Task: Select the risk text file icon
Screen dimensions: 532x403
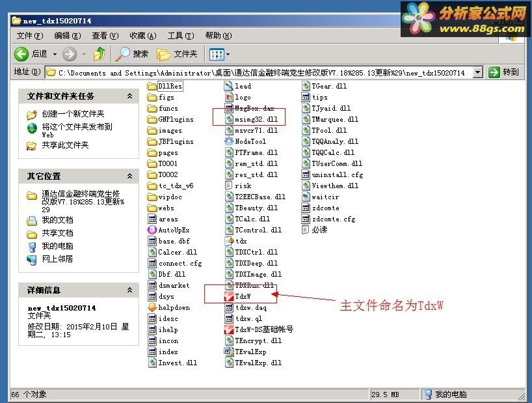Action: 229,186
